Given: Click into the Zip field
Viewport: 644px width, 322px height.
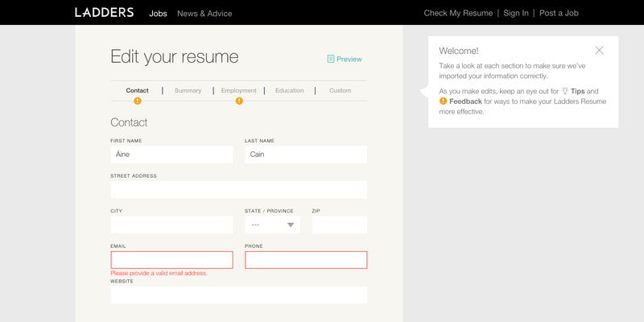Looking at the screenshot, I should 340,225.
